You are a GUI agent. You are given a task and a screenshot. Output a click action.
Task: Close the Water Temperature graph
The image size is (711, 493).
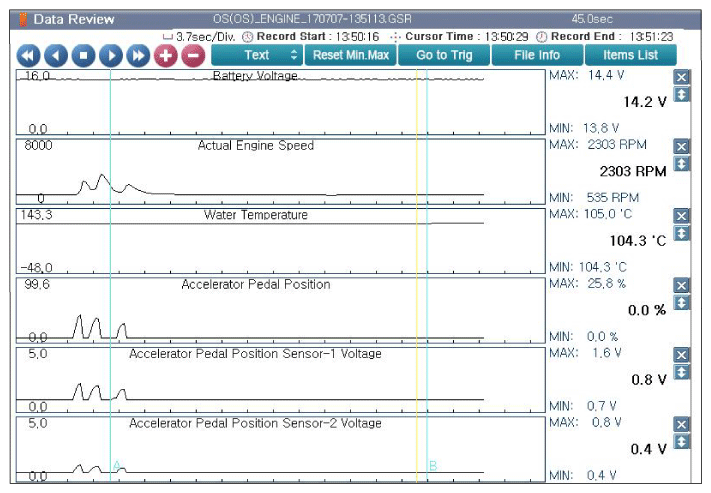[681, 216]
